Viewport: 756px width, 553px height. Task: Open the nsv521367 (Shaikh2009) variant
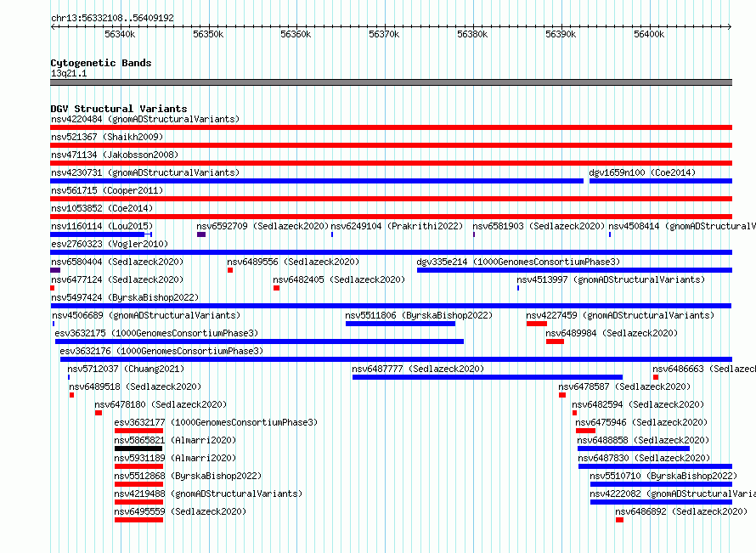(x=107, y=137)
